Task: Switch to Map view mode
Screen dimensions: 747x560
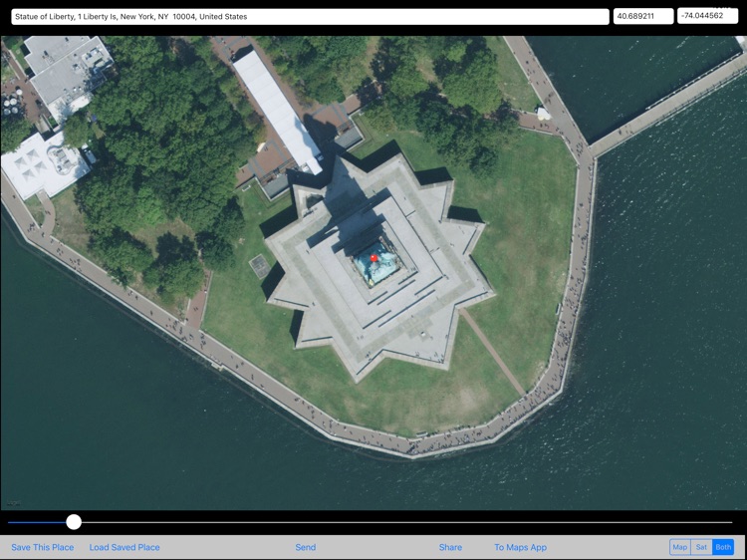Action: coord(680,547)
